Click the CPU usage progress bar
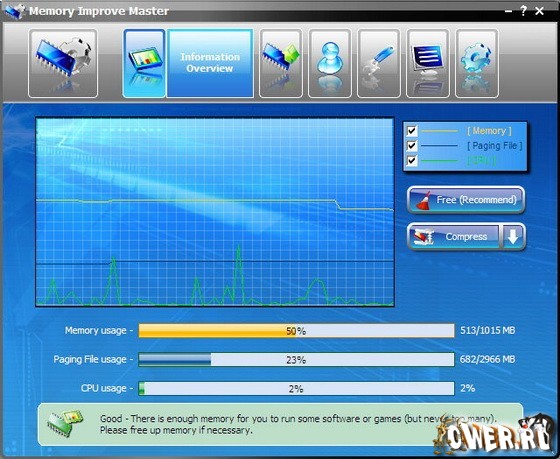Image resolution: width=560 pixels, height=459 pixels. pyautogui.click(x=296, y=388)
